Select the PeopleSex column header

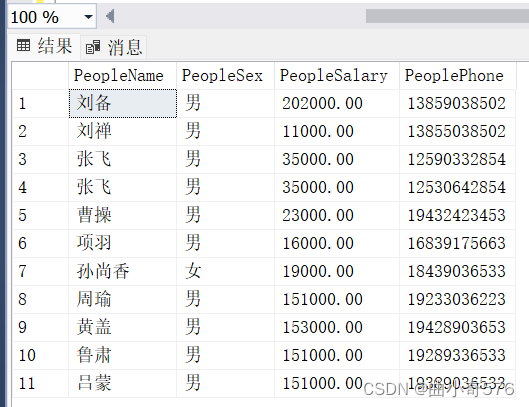coord(225,76)
